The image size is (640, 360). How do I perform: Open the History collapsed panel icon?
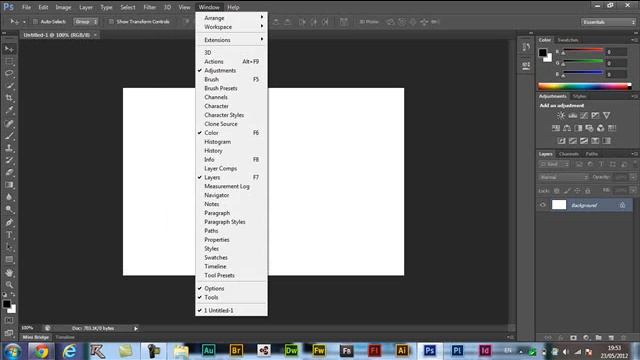click(x=526, y=47)
